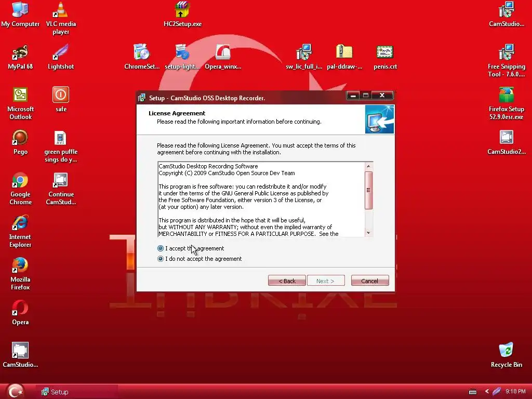Viewport: 532px width, 399px height.
Task: Select the .crt certificate file icon
Action: (x=385, y=57)
